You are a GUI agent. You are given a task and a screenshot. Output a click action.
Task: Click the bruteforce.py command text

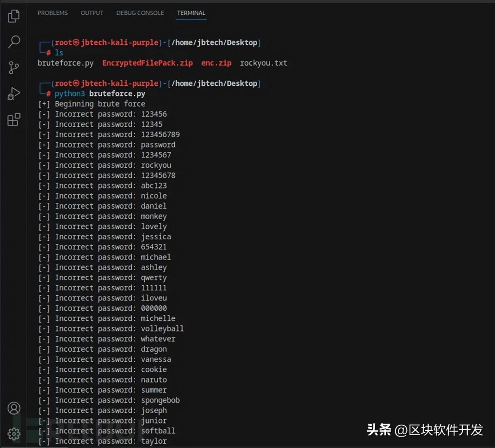click(x=117, y=94)
